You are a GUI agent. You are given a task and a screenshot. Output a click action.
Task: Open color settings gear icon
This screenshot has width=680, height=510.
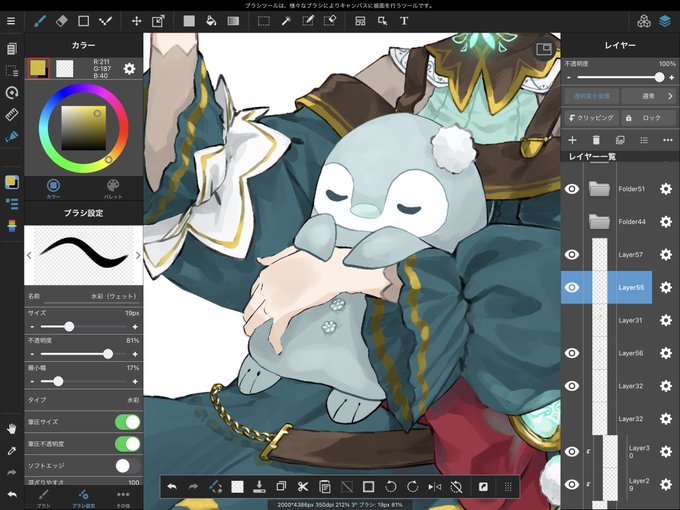coord(129,69)
